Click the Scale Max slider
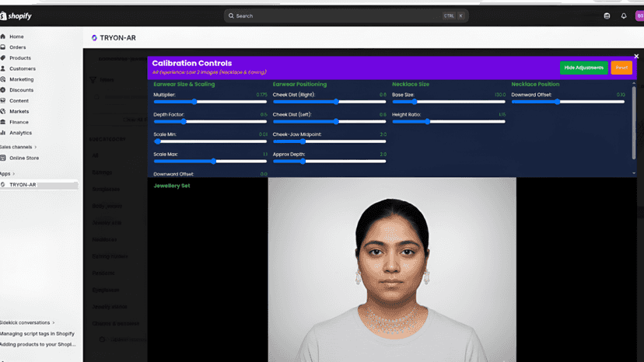Image resolution: width=644 pixels, height=362 pixels. 210,162
